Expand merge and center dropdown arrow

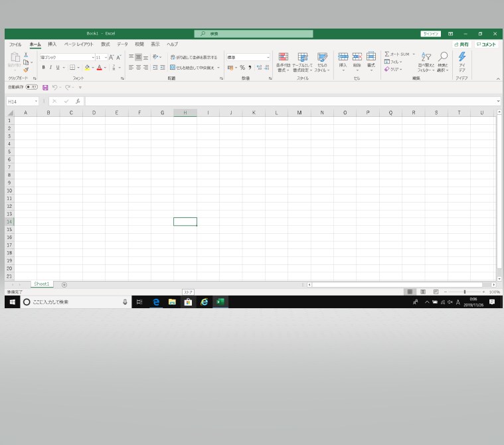tap(218, 68)
